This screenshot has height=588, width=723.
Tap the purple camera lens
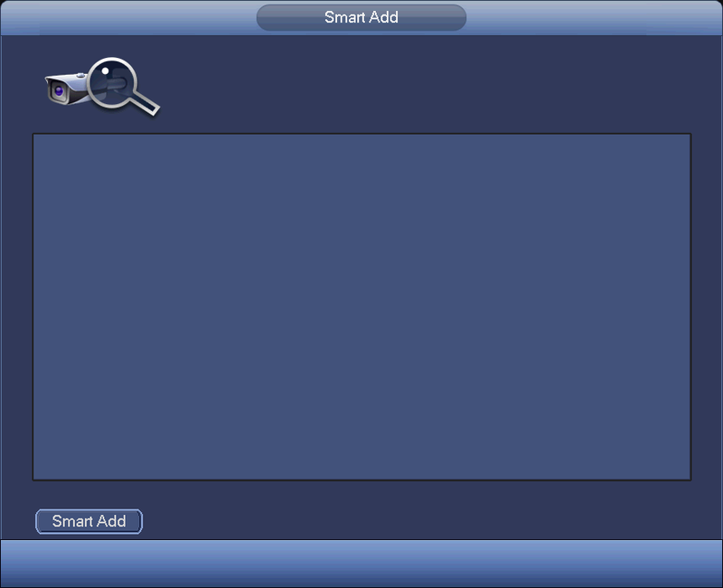[59, 91]
